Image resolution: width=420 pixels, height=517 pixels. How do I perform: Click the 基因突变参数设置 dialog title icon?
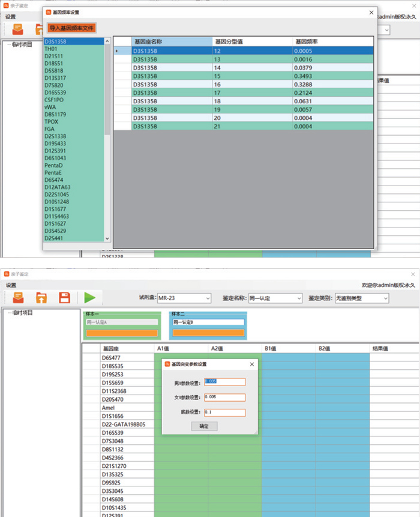coord(167,364)
